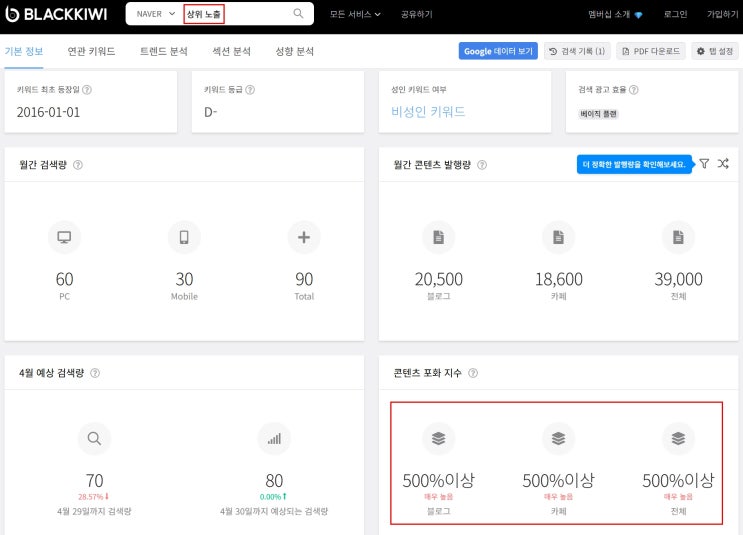This screenshot has width=743, height=535.
Task: Select the 18,600 cafe publication count
Action: 559,279
